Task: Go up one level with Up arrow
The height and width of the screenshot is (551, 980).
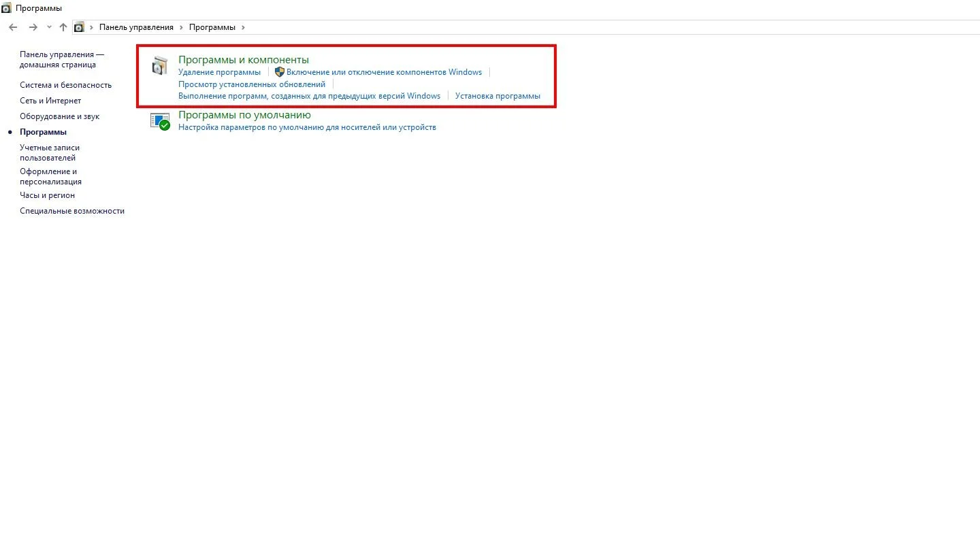Action: click(63, 27)
